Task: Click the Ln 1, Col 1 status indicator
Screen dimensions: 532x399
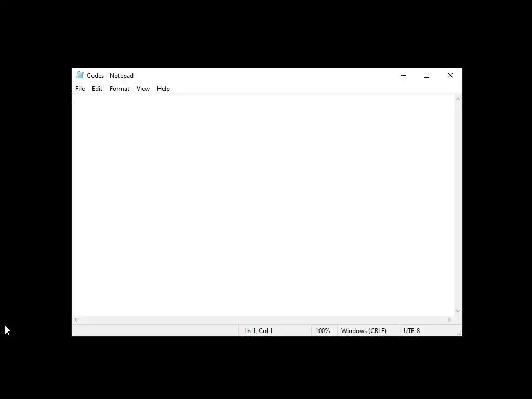Action: pos(258,331)
